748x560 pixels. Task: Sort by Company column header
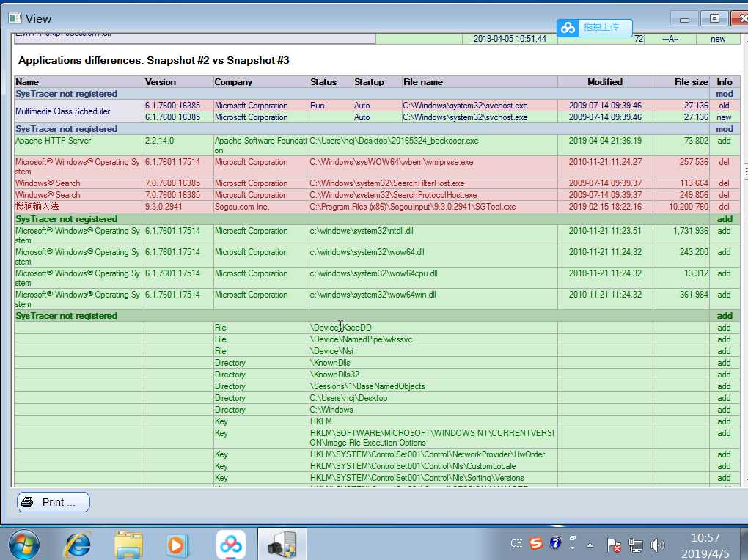(x=261, y=82)
